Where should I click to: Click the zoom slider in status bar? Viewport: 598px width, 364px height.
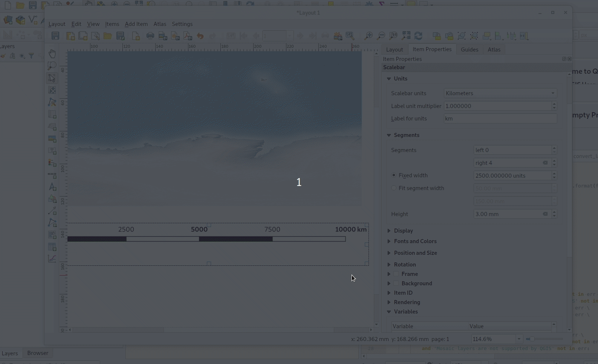pyautogui.click(x=532, y=339)
